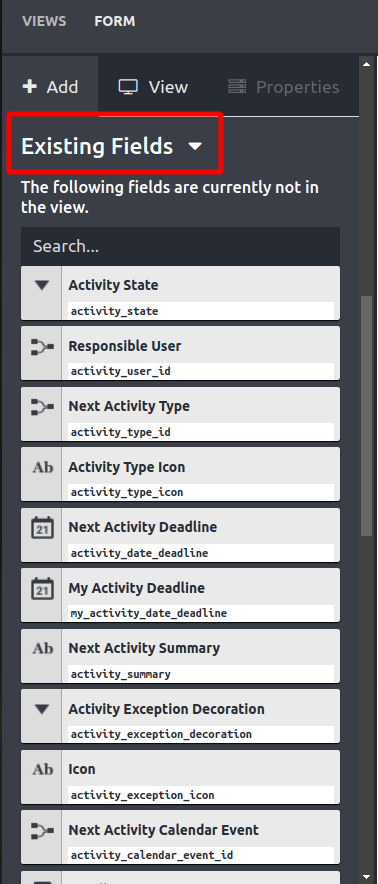Click the Ab icon next to Icon field

pos(42,770)
